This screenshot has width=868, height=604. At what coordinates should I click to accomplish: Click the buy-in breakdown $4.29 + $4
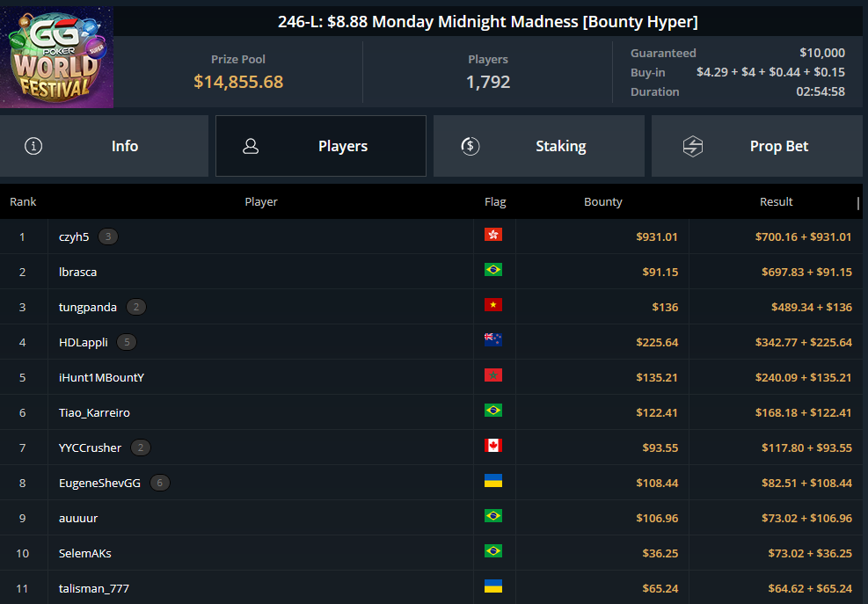[x=770, y=72]
